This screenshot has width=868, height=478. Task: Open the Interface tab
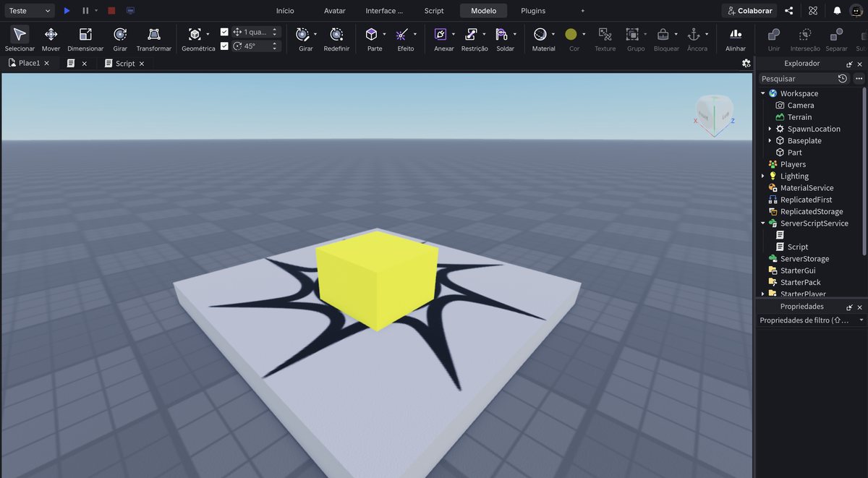pyautogui.click(x=384, y=11)
